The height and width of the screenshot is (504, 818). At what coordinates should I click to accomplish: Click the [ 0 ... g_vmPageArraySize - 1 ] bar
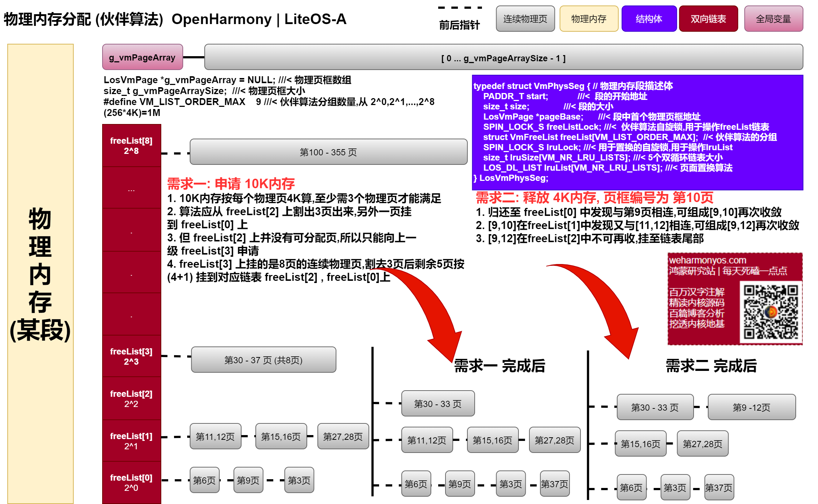(503, 57)
